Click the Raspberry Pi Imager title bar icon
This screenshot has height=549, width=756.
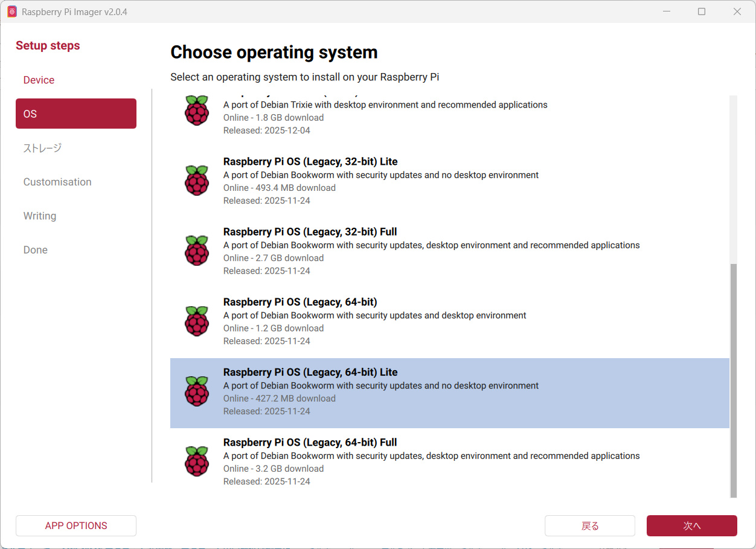tap(12, 12)
